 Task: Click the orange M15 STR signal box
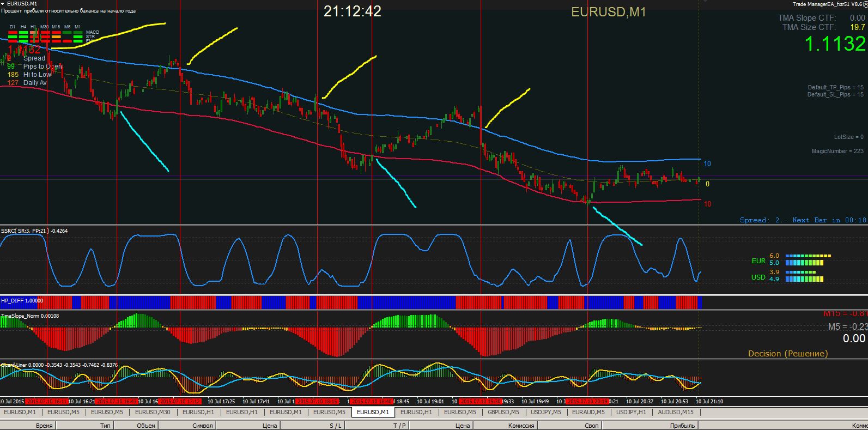point(56,37)
